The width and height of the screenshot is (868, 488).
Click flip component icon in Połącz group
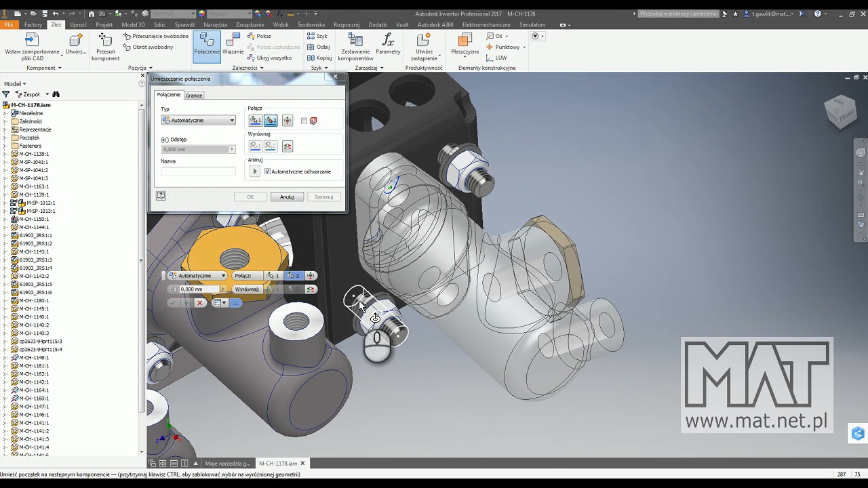(288, 121)
